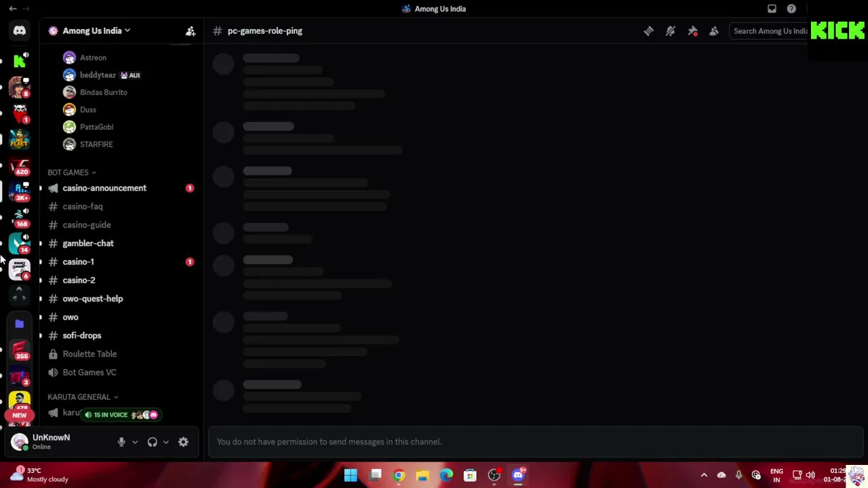Focus the Search Among Us India field
The image size is (868, 488).
769,31
